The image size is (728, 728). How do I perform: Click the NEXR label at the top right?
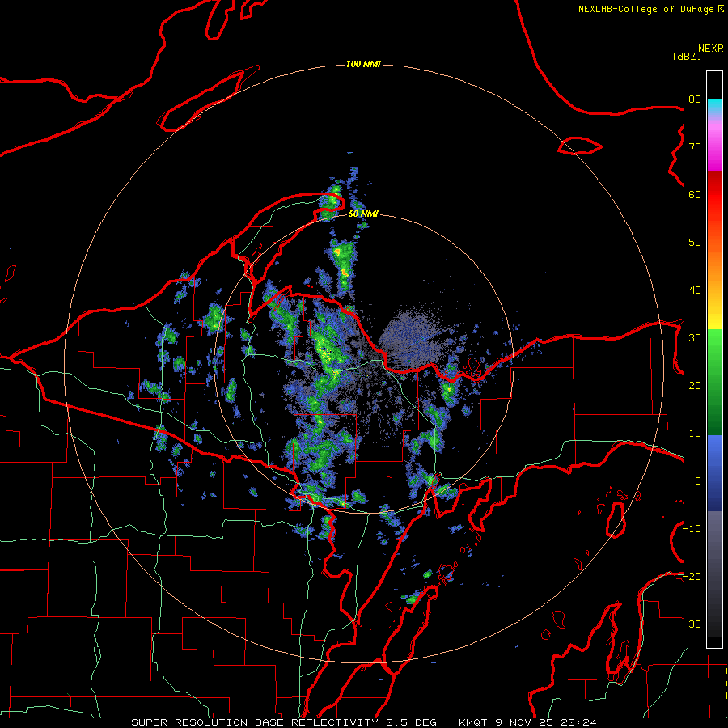(711, 49)
